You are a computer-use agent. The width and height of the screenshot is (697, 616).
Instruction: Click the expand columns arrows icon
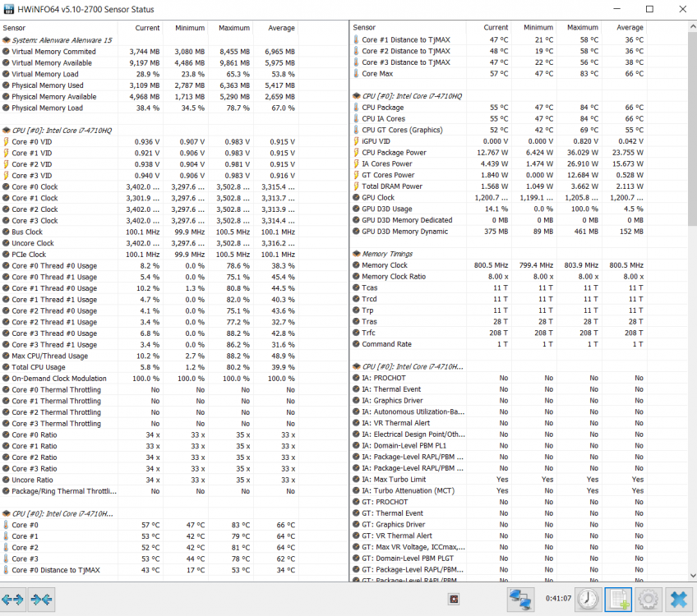tap(13, 600)
